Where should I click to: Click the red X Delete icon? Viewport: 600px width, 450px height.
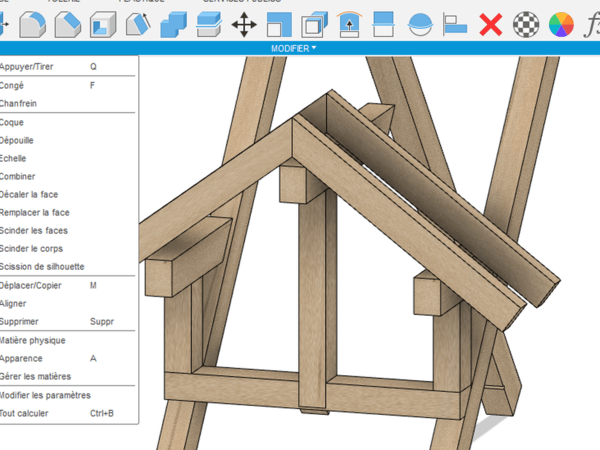point(490,24)
